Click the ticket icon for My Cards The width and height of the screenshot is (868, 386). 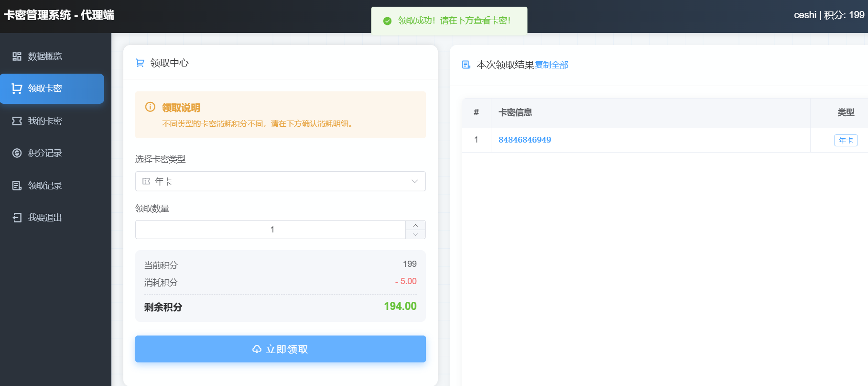coord(17,121)
